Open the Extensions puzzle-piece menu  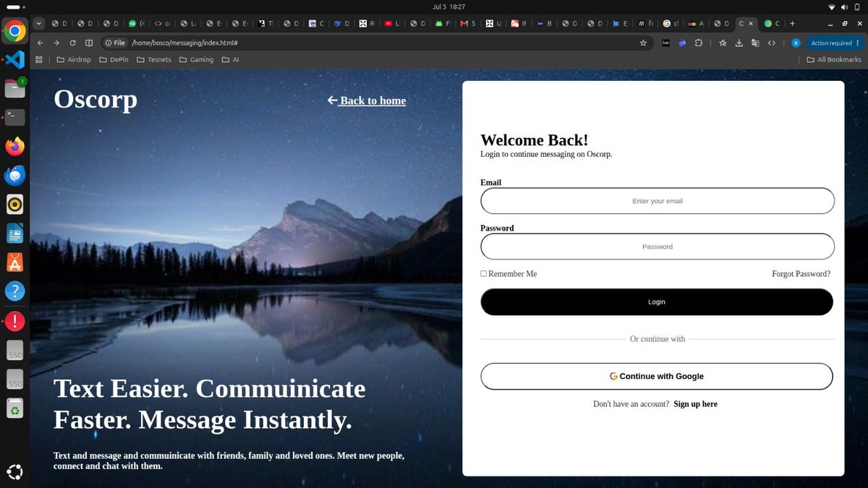(698, 43)
